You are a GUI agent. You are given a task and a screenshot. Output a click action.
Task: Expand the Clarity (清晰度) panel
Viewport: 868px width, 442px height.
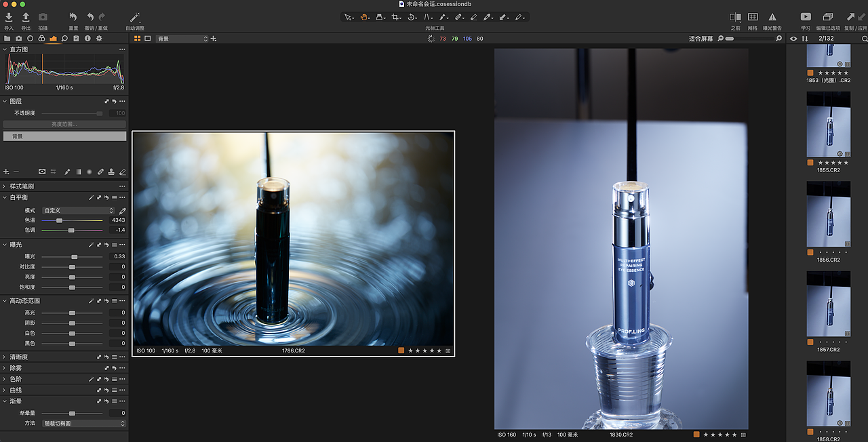coord(5,357)
